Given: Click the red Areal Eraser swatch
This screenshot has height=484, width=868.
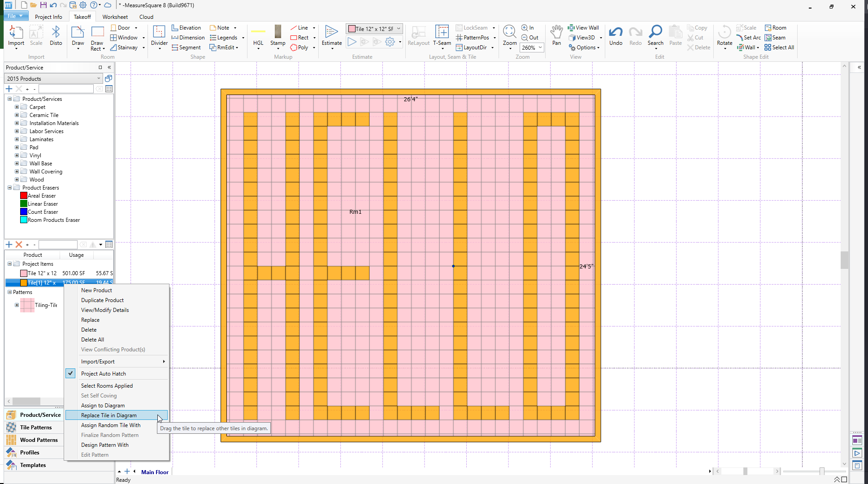Looking at the screenshot, I should pos(24,196).
